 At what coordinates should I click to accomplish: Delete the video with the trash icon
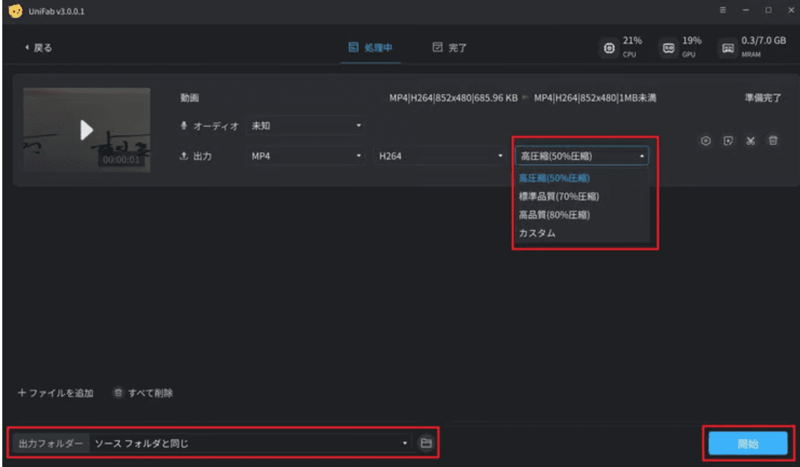pyautogui.click(x=773, y=141)
